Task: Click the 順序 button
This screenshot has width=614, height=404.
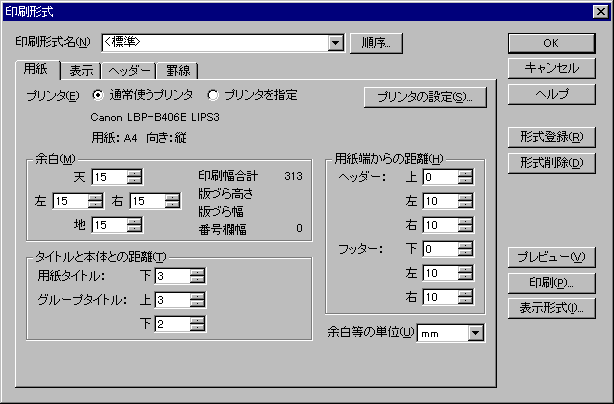Action: point(377,43)
